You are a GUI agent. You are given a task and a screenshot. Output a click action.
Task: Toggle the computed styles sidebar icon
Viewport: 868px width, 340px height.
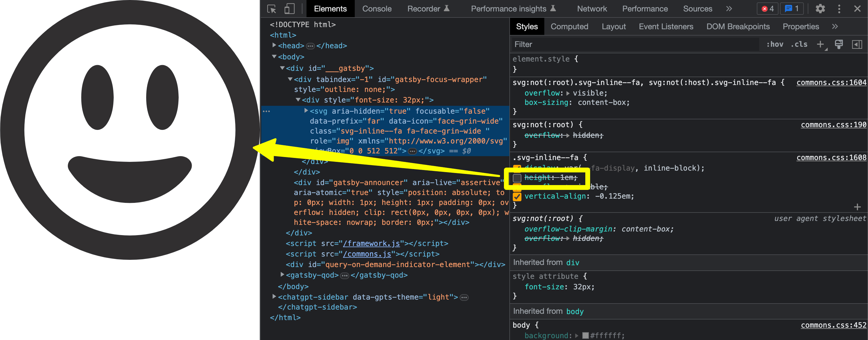(x=857, y=44)
